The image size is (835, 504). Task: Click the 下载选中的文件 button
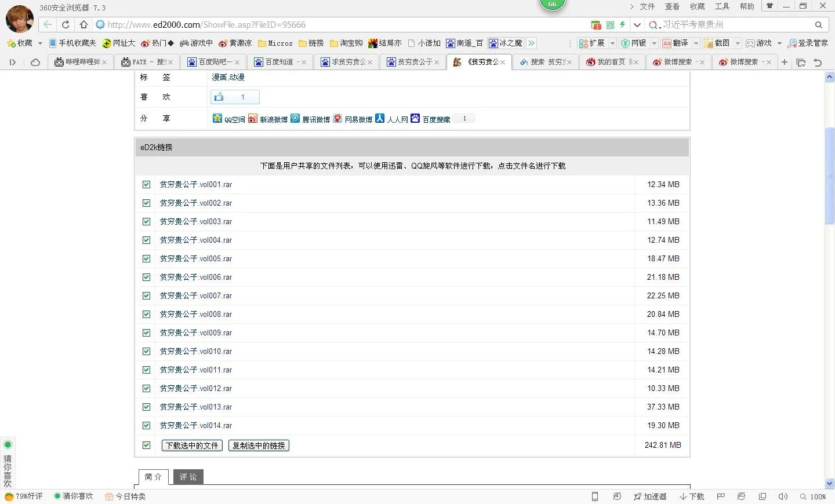[x=191, y=445]
